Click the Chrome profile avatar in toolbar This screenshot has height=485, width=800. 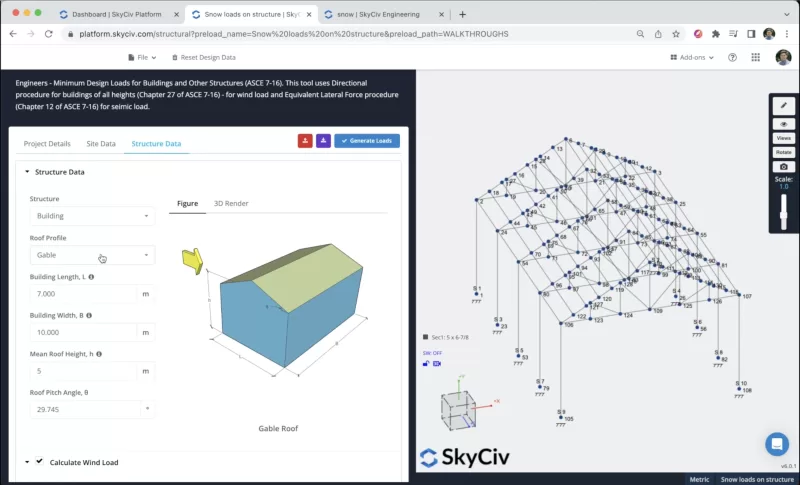click(x=769, y=34)
